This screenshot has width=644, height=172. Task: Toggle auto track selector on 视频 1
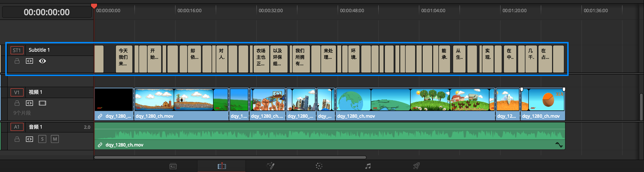pyautogui.click(x=29, y=103)
